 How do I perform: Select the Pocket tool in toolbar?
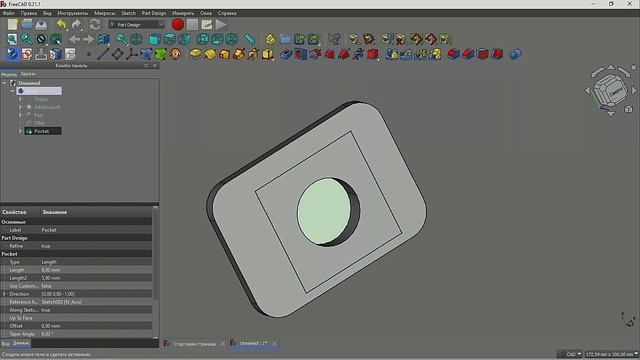pos(286,54)
